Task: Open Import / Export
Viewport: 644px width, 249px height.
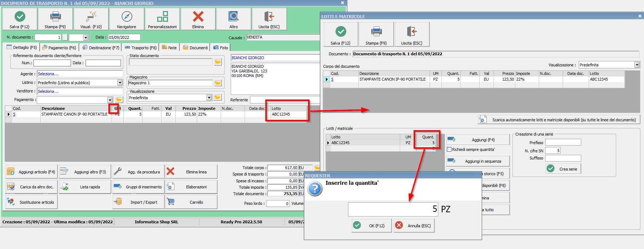Action: (138, 202)
